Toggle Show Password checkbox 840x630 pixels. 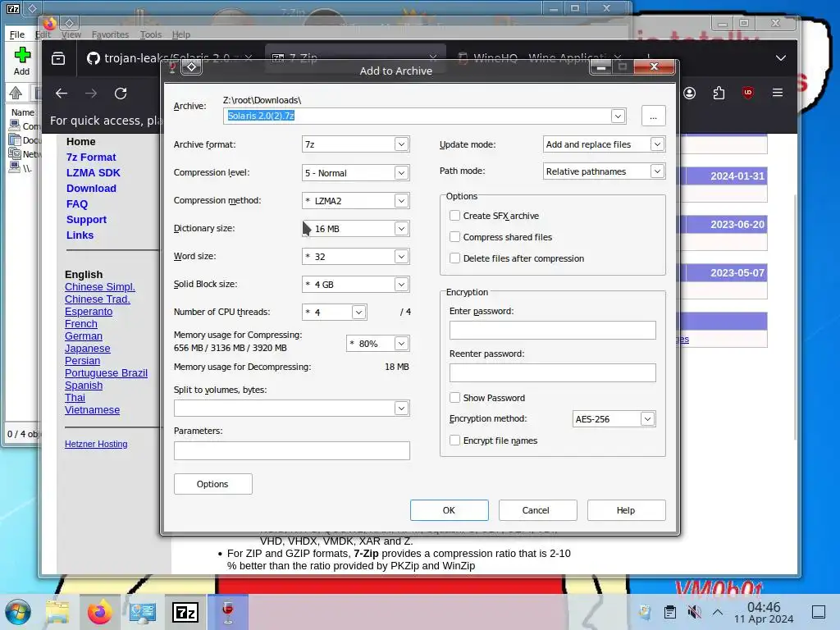tap(454, 398)
